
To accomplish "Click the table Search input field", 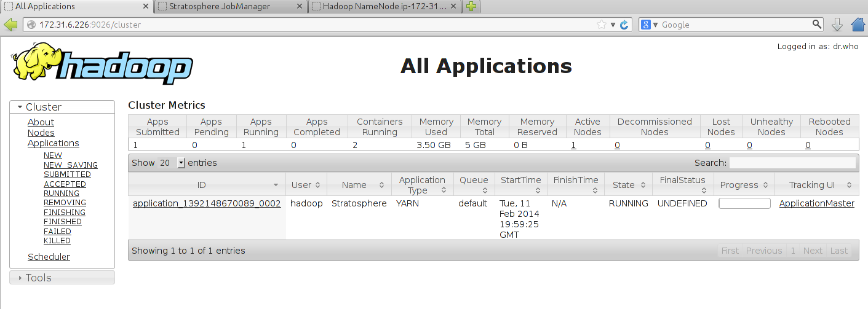I will pos(792,163).
